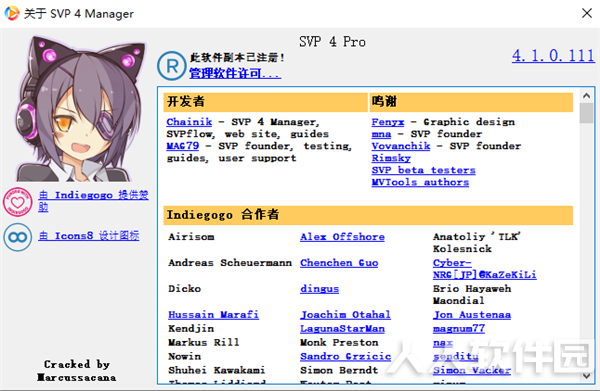Open the Icons8 icon design link
Viewport: 600px width, 391px height.
[x=89, y=236]
